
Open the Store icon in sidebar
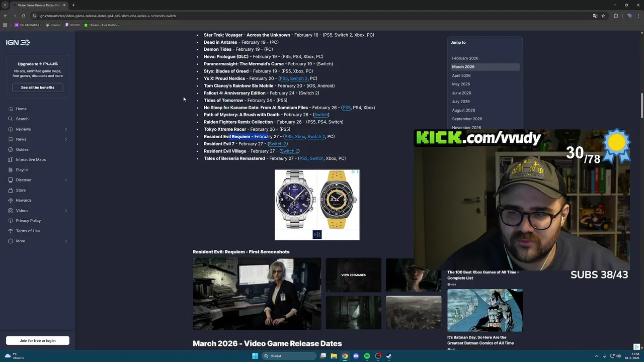(x=11, y=190)
